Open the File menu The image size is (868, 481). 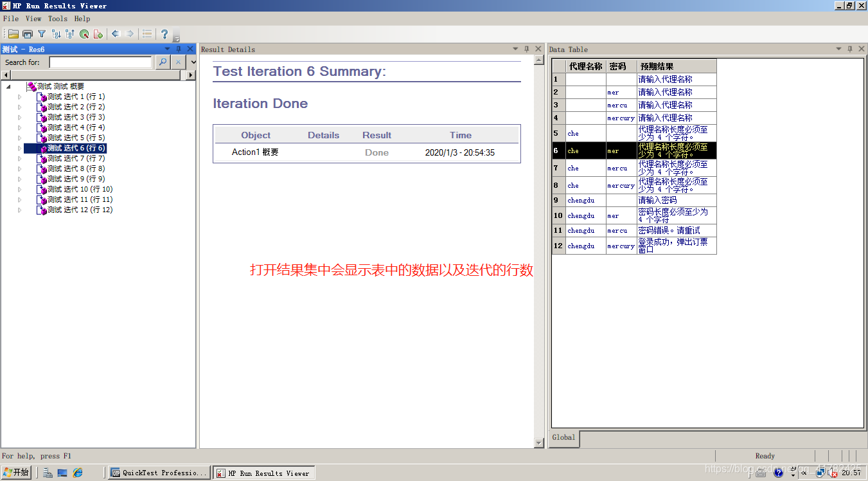(11, 19)
